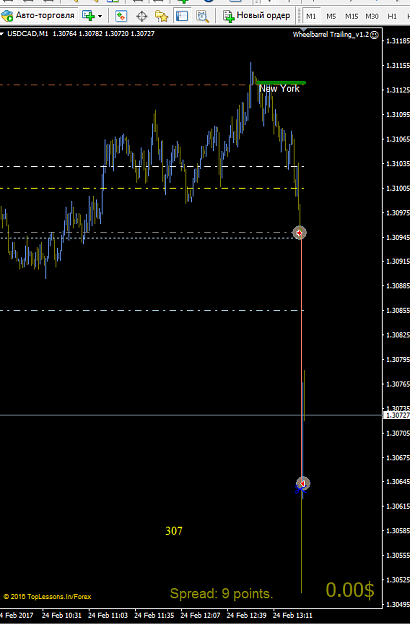Click the New York session label

pyautogui.click(x=279, y=88)
